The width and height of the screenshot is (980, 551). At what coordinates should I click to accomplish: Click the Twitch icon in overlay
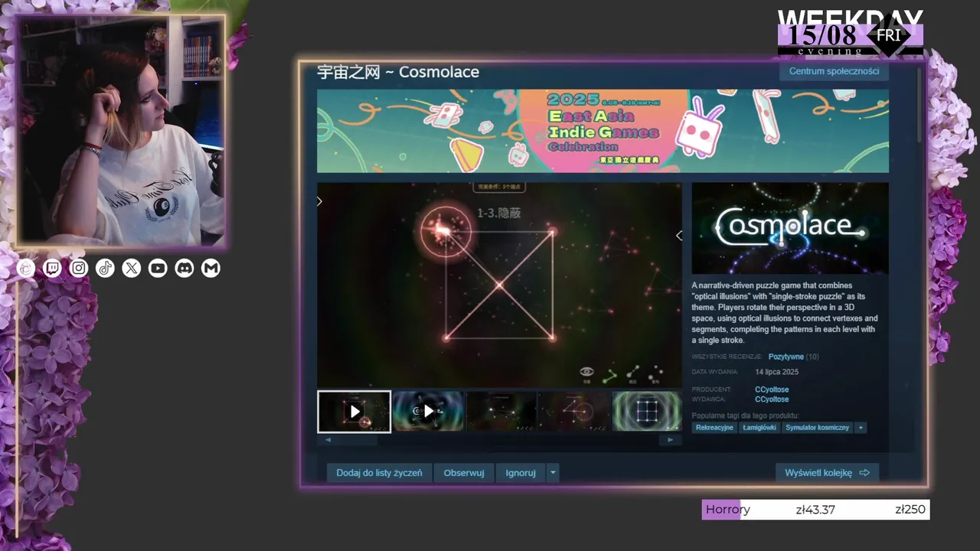point(52,268)
